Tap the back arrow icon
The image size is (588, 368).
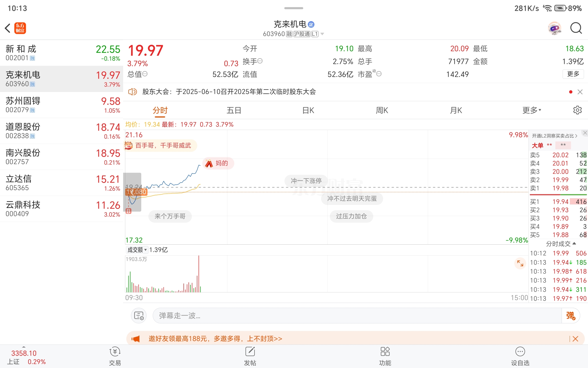(x=8, y=28)
